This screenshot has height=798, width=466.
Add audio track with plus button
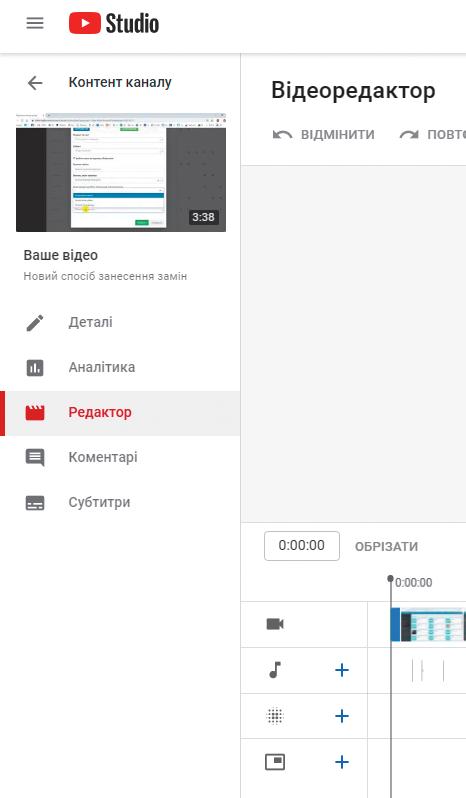342,670
